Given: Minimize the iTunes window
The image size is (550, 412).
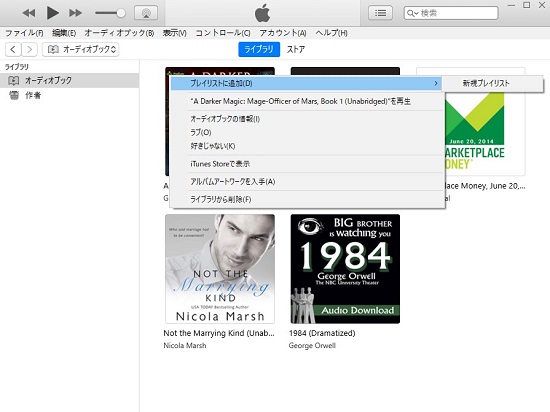Looking at the screenshot, I should pos(511,5).
